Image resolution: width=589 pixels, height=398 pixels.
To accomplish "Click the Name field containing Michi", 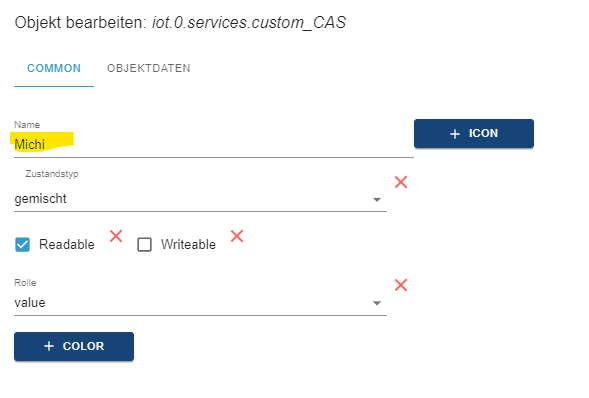I will [214, 144].
